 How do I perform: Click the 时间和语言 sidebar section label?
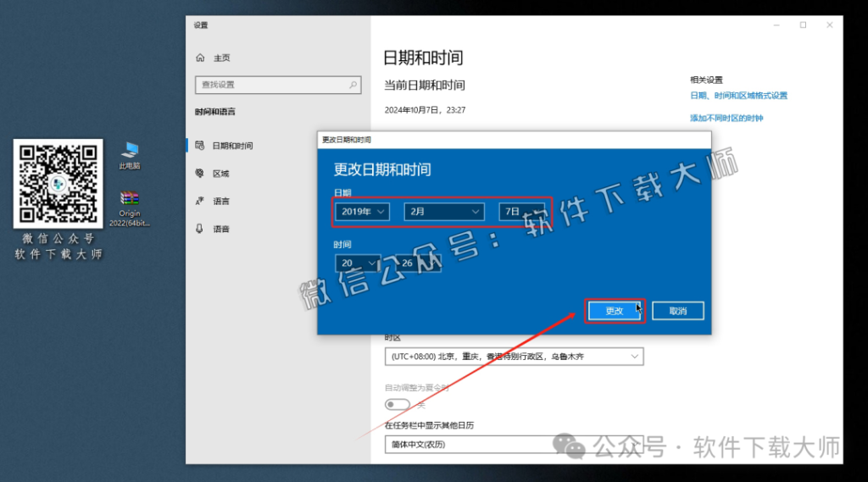pos(214,112)
